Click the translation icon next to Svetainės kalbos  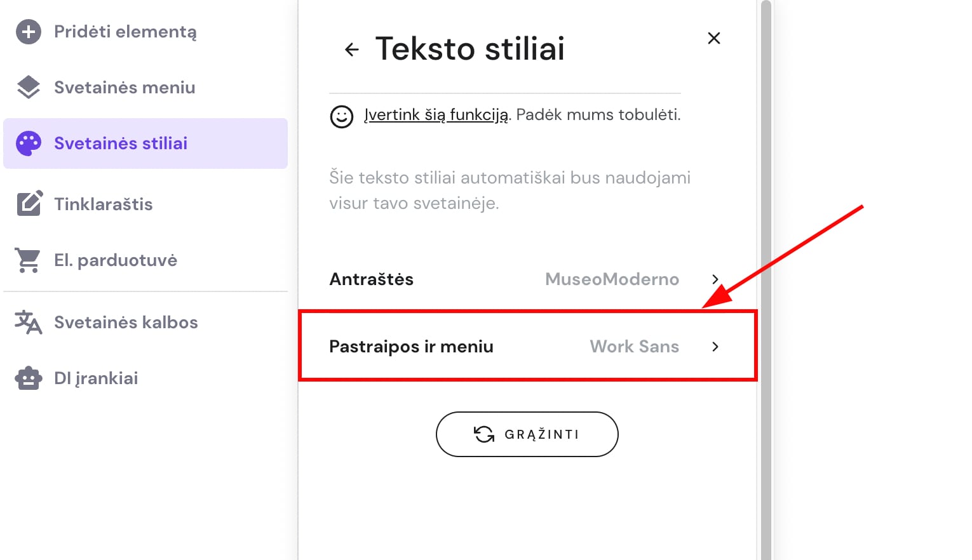28,322
